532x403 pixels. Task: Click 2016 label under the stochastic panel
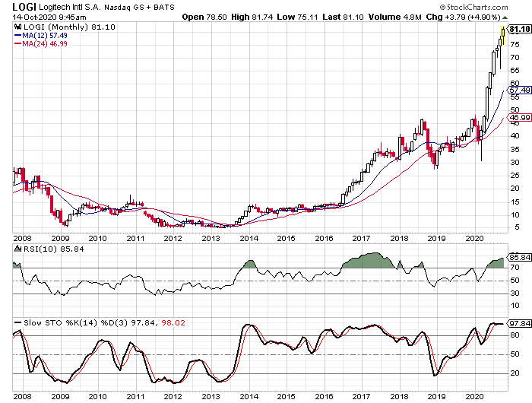click(x=324, y=397)
